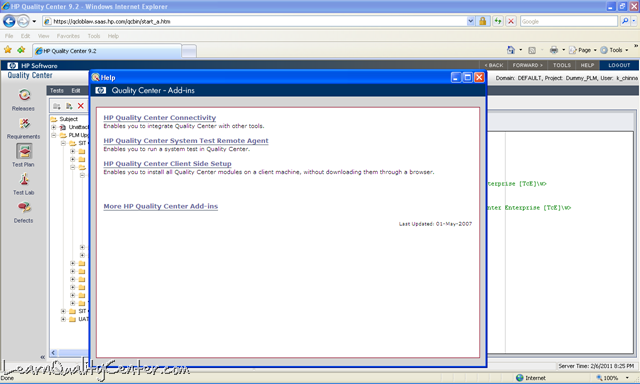Click the Google search box
640x384 pixels.
tap(569, 21)
